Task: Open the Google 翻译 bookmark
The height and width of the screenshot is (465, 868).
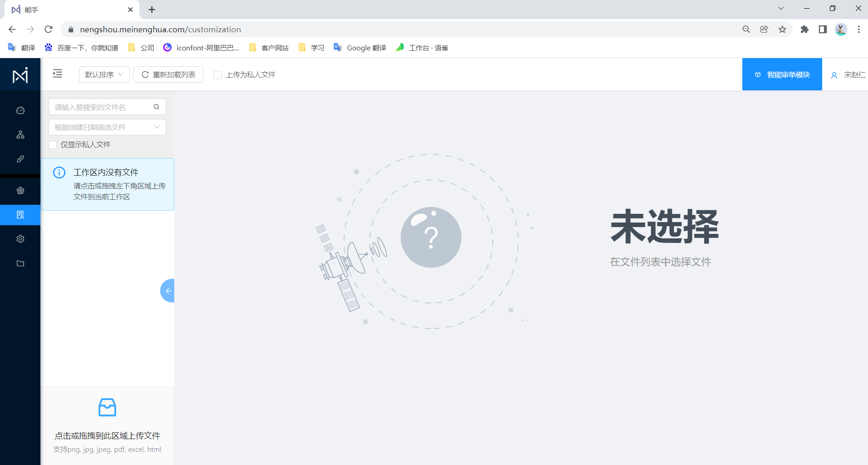Action: click(x=360, y=48)
